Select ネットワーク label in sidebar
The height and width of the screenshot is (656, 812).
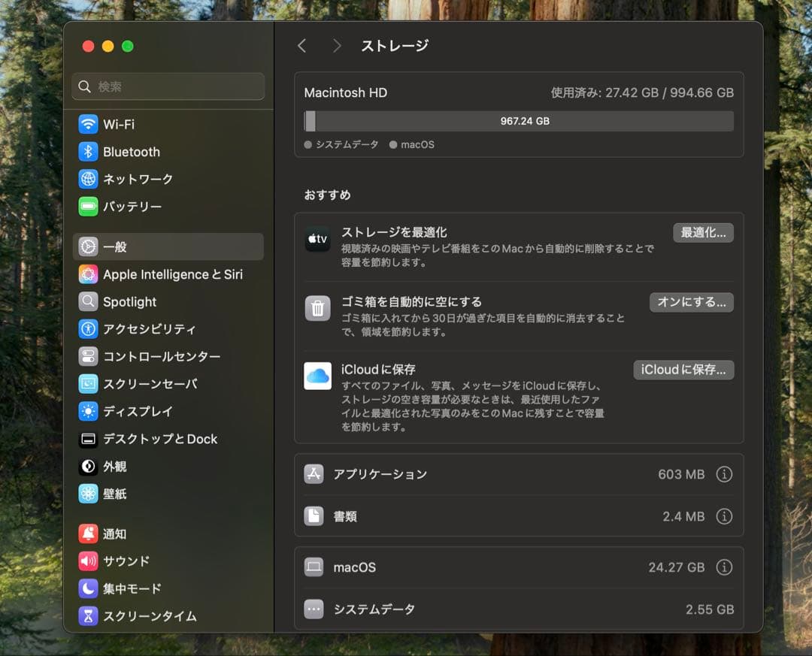(138, 179)
